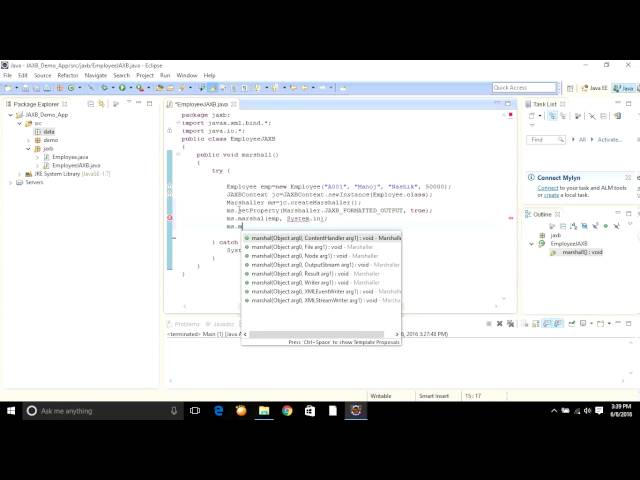Click the Run Last Tool icon with red toolbox

[x=140, y=88]
